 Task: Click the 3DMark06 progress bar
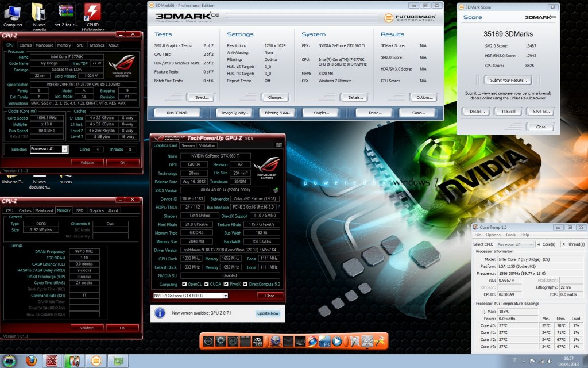point(302,17)
